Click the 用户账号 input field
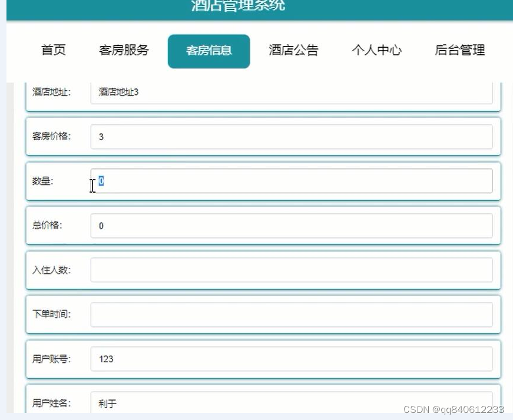This screenshot has width=513, height=420. pyautogui.click(x=292, y=359)
